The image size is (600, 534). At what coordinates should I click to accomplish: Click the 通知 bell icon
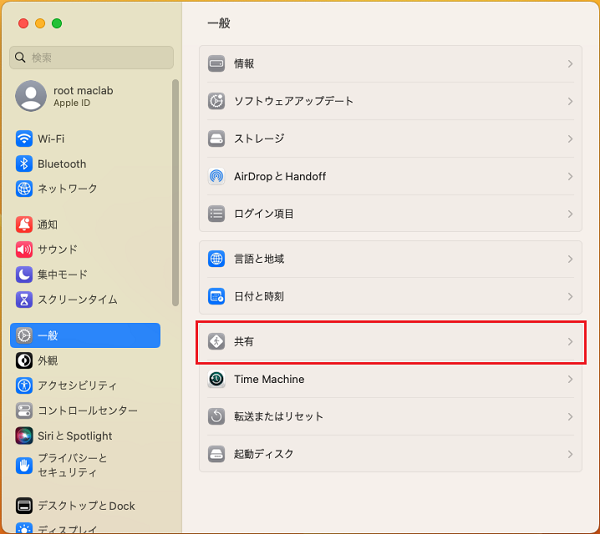pyautogui.click(x=24, y=225)
